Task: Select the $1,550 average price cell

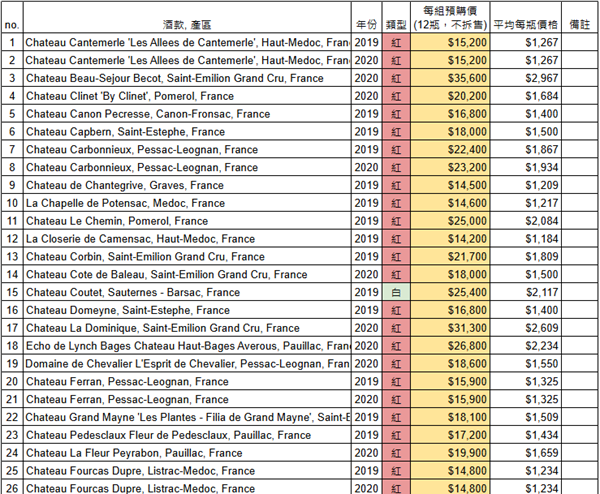Action: point(526,364)
